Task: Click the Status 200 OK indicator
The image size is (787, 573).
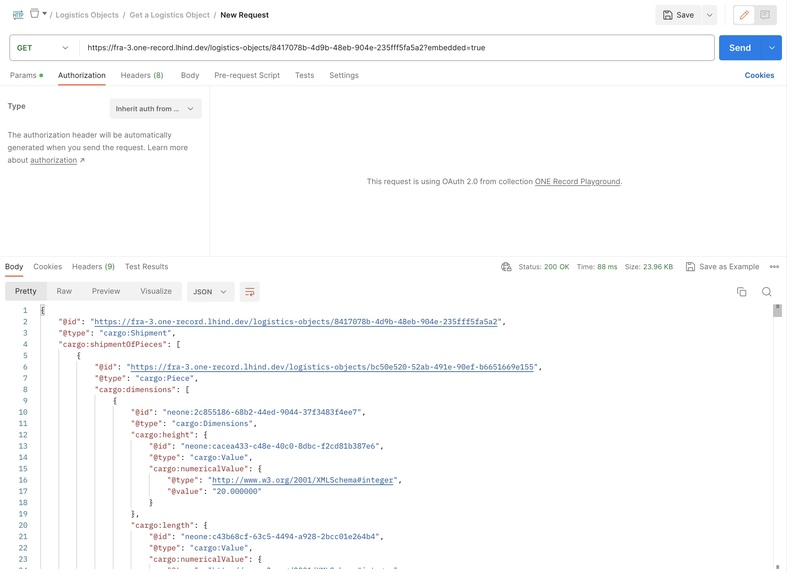Action: (x=544, y=267)
